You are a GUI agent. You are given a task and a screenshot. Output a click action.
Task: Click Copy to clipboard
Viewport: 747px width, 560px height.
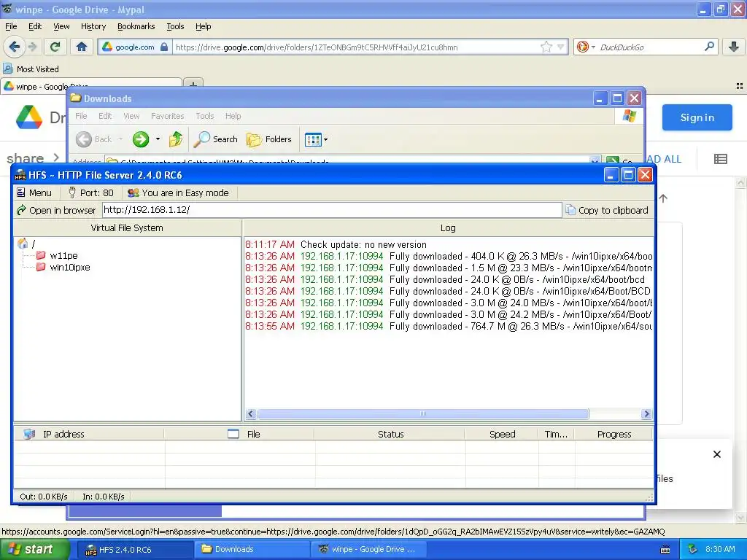(606, 210)
